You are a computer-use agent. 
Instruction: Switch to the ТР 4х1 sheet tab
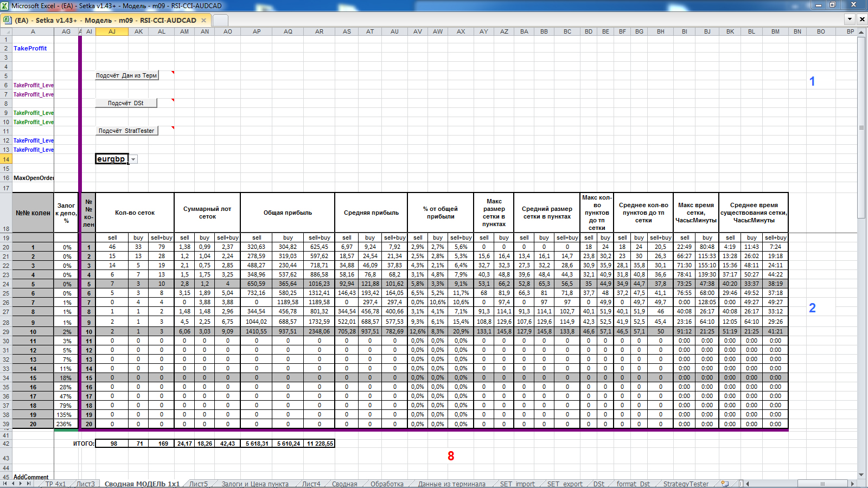point(55,484)
